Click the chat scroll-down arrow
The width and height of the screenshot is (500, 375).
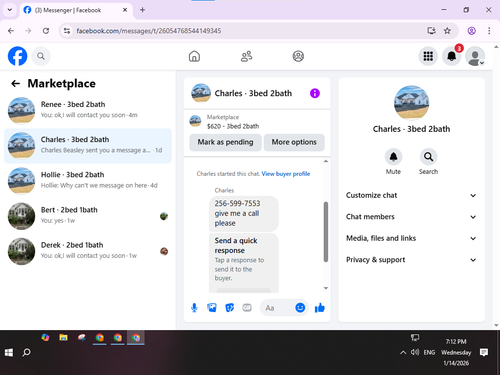click(326, 288)
